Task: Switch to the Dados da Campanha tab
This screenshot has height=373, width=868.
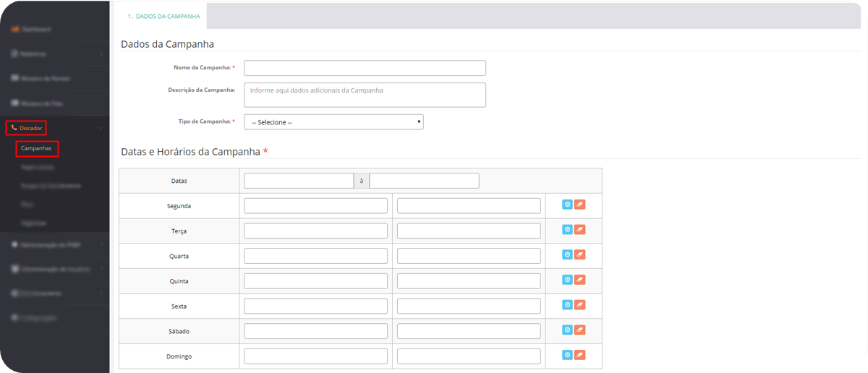Action: pos(163,16)
